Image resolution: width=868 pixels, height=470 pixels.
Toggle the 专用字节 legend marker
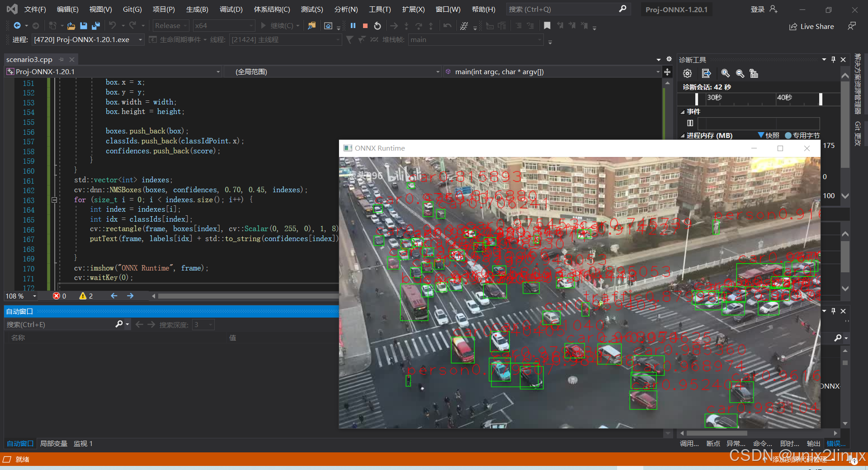tap(788, 135)
